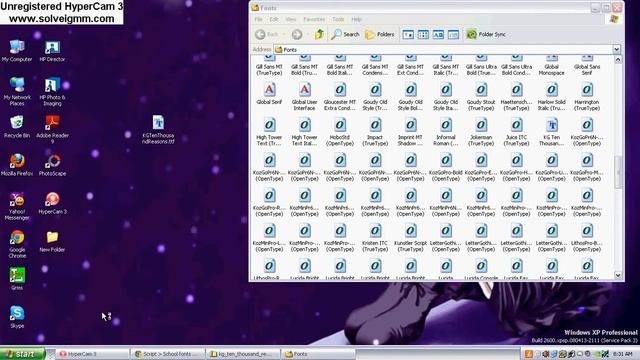Image resolution: width=640 pixels, height=360 pixels.
Task: Open HP Director desktop icon
Action: [52, 51]
